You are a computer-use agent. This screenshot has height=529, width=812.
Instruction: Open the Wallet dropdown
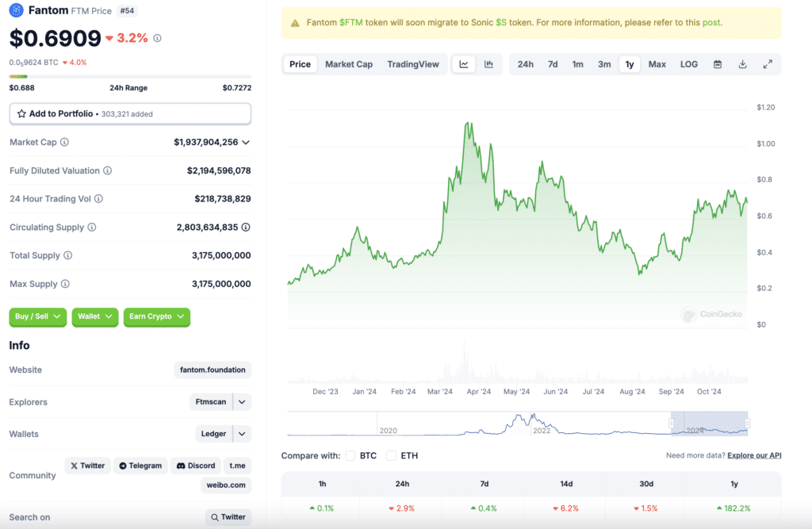(x=95, y=316)
